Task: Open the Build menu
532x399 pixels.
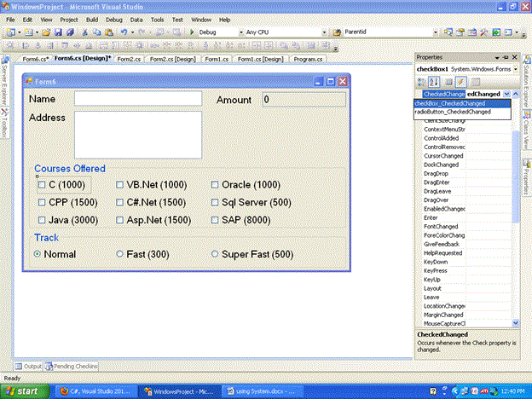Action: point(92,20)
